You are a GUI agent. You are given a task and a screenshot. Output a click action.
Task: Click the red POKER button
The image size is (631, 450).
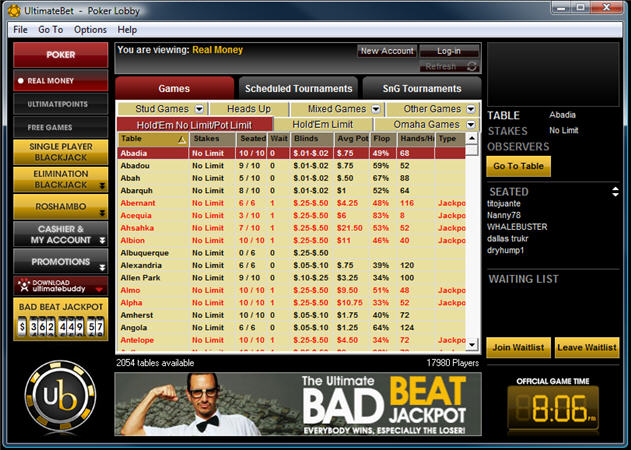[x=61, y=55]
